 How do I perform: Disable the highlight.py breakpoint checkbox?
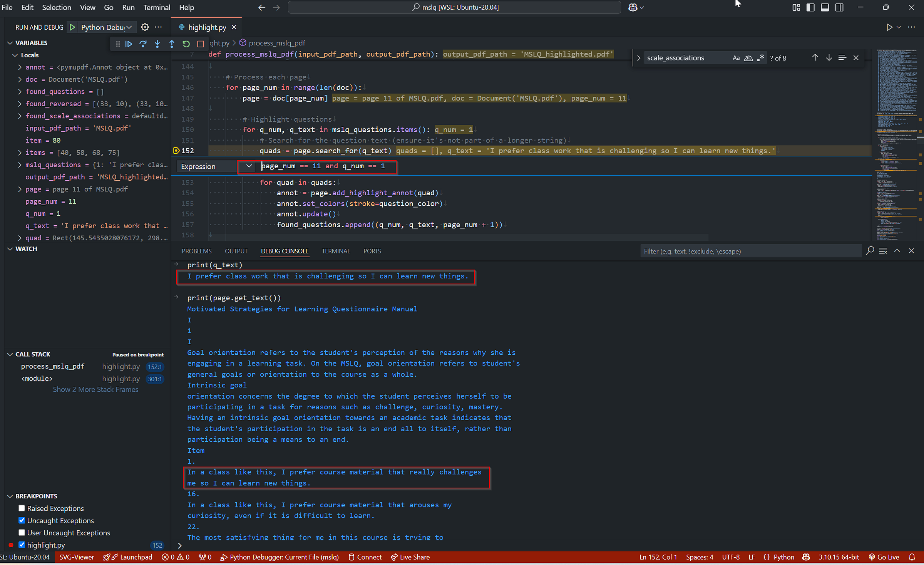tap(22, 545)
